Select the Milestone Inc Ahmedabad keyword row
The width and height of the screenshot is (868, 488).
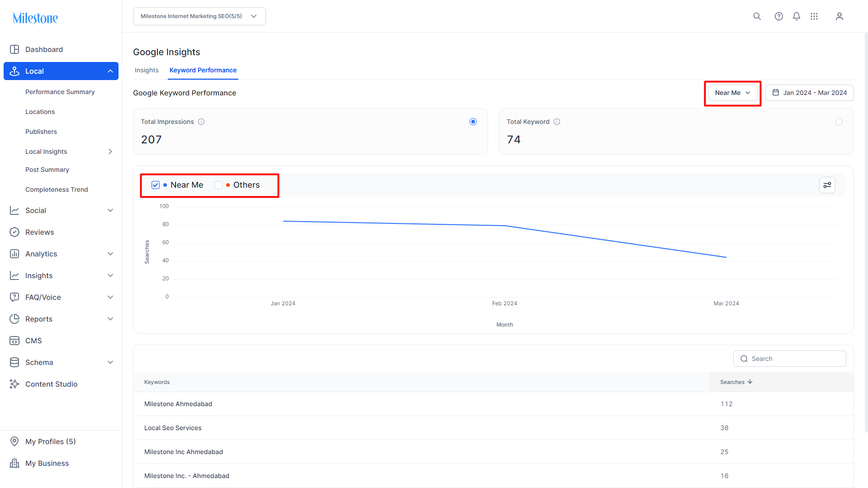pos(493,452)
